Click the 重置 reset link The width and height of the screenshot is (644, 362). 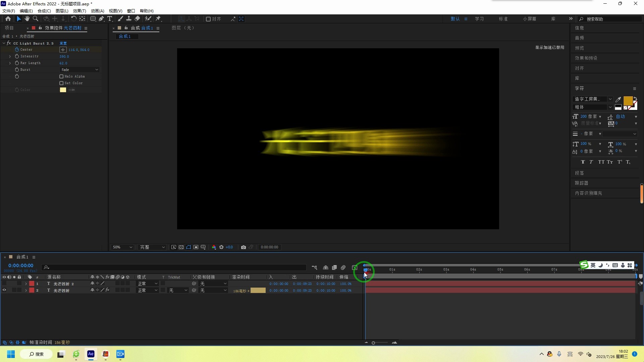coord(63,43)
